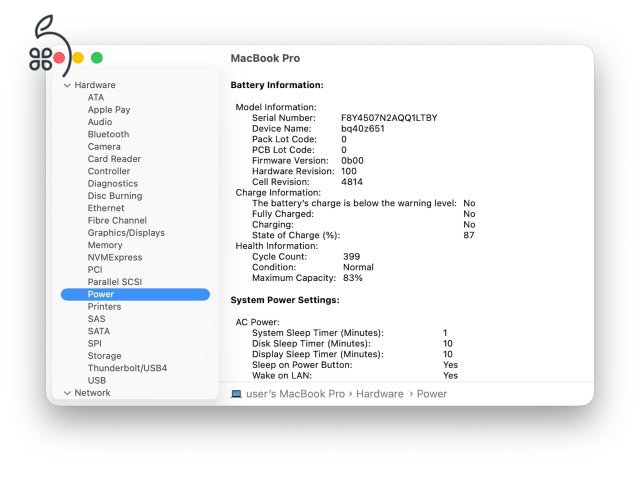The width and height of the screenshot is (640, 480).
Task: Open the USB sidebar entry
Action: pyautogui.click(x=97, y=380)
